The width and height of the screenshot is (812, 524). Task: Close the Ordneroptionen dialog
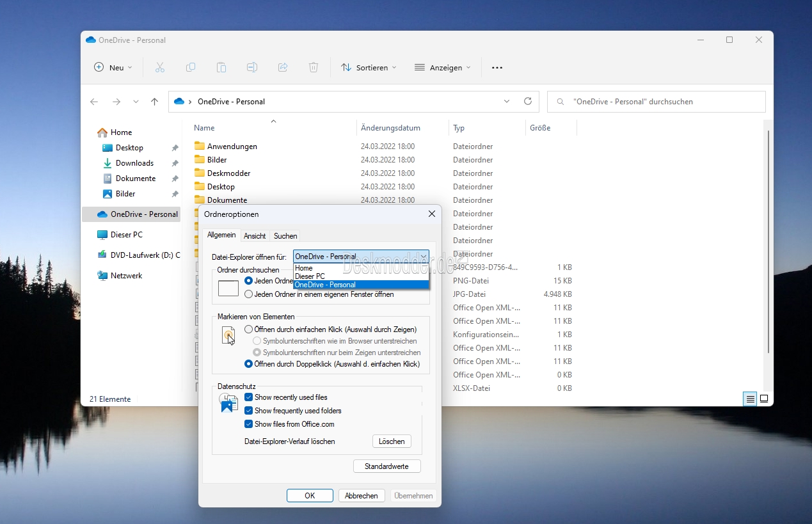pos(431,214)
